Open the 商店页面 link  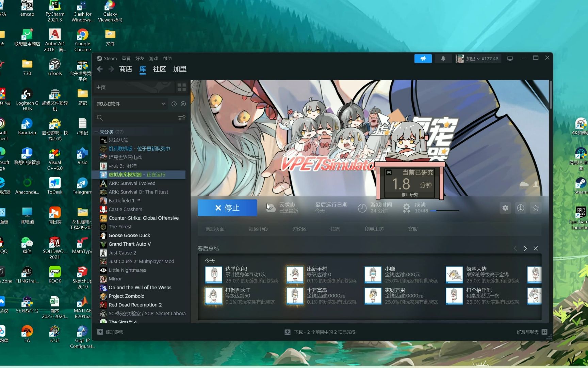click(215, 229)
